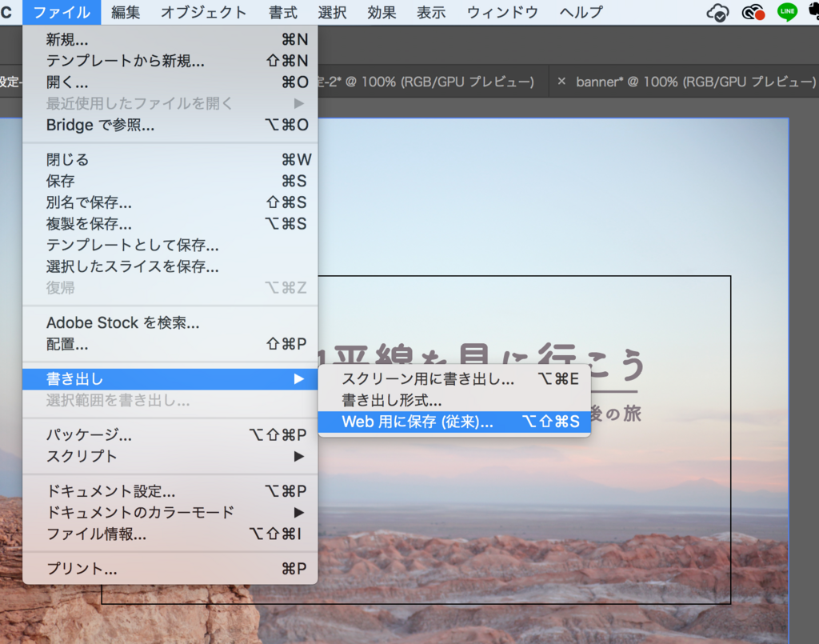Choose テンプレートから新規...
Image resolution: width=819 pixels, height=644 pixels.
pyautogui.click(x=170, y=61)
